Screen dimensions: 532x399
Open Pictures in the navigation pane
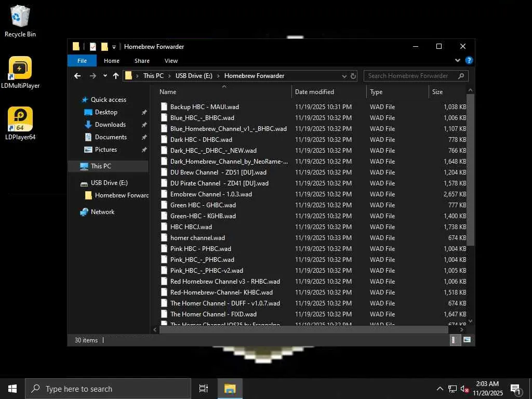click(105, 150)
